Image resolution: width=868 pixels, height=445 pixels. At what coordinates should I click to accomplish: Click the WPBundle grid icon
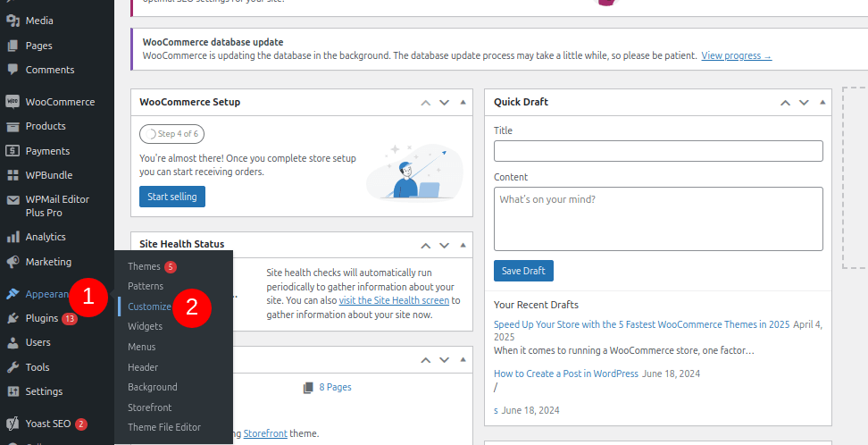pyautogui.click(x=13, y=175)
